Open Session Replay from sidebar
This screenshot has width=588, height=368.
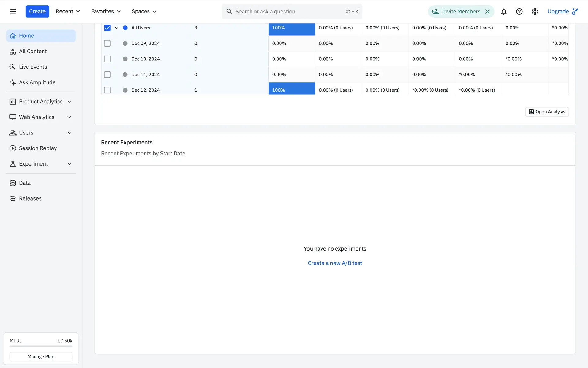[38, 148]
